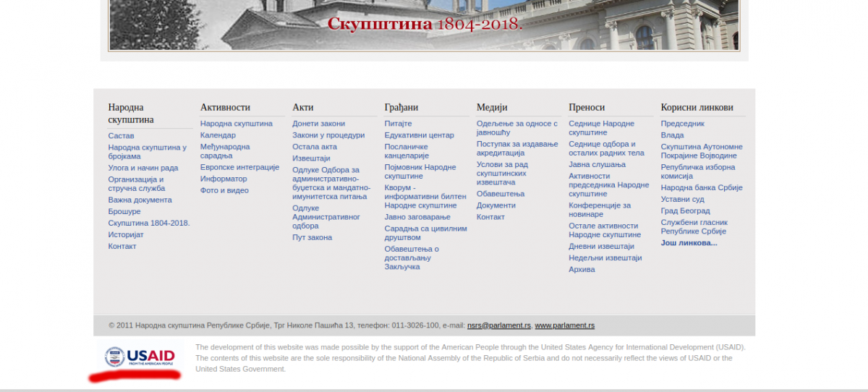Viewport: 868px width, 392px height.
Task: Open Организација и стручна служба
Action: click(x=137, y=184)
